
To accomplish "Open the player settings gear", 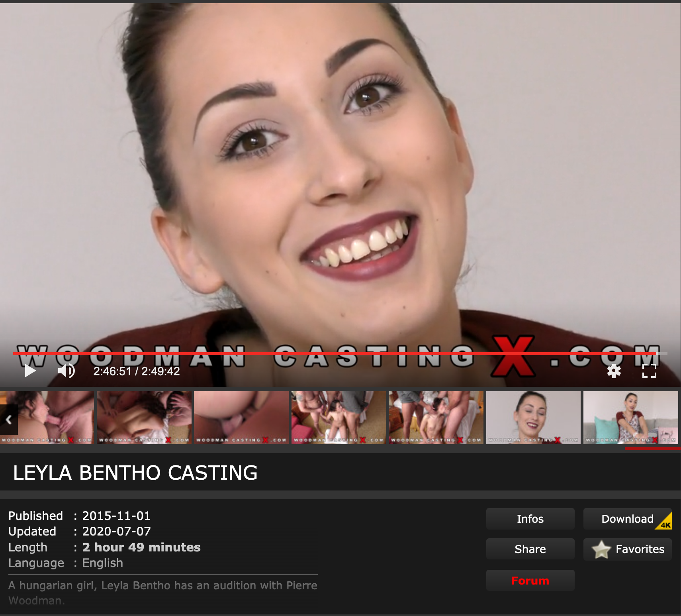I will (x=614, y=371).
